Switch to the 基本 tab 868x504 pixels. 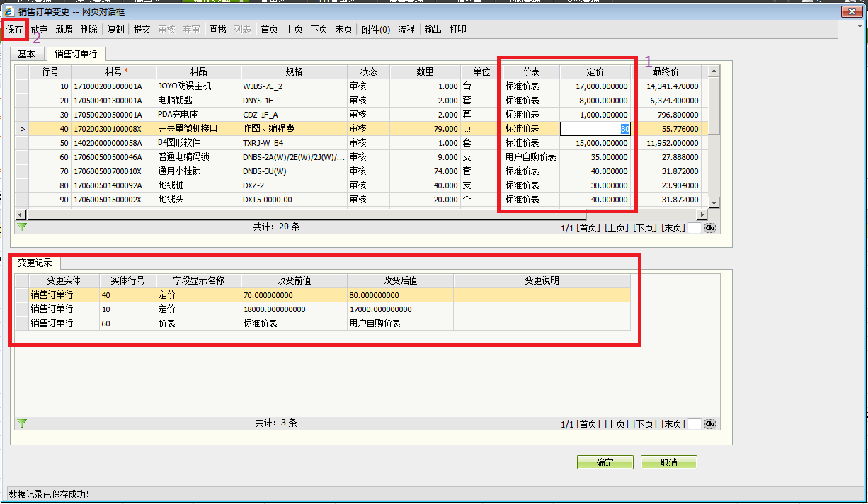[x=27, y=54]
